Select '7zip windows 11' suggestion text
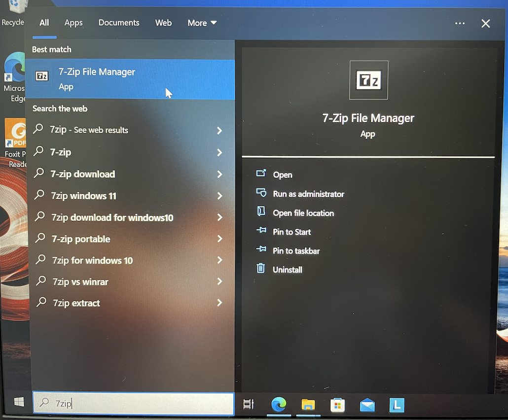Image resolution: width=508 pixels, height=420 pixels. [x=83, y=196]
